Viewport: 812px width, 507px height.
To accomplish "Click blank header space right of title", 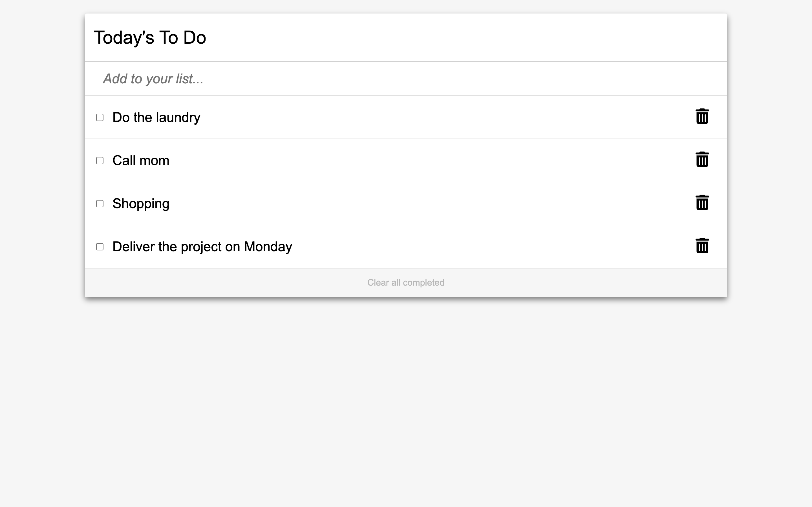I will coord(470,37).
